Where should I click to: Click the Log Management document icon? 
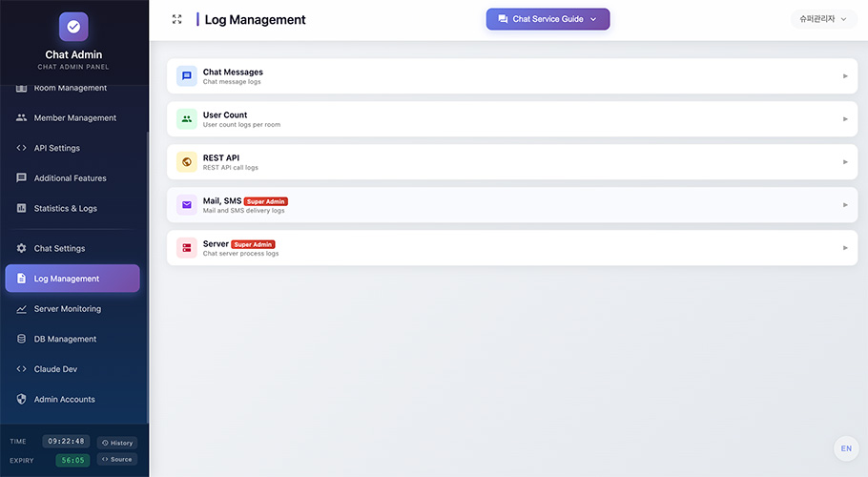pyautogui.click(x=21, y=279)
